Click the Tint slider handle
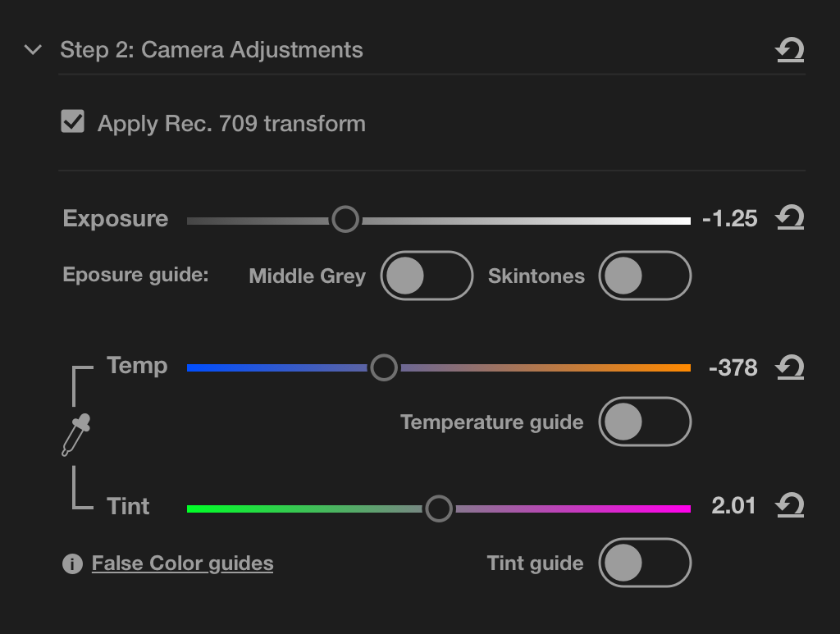The image size is (840, 634). point(439,509)
